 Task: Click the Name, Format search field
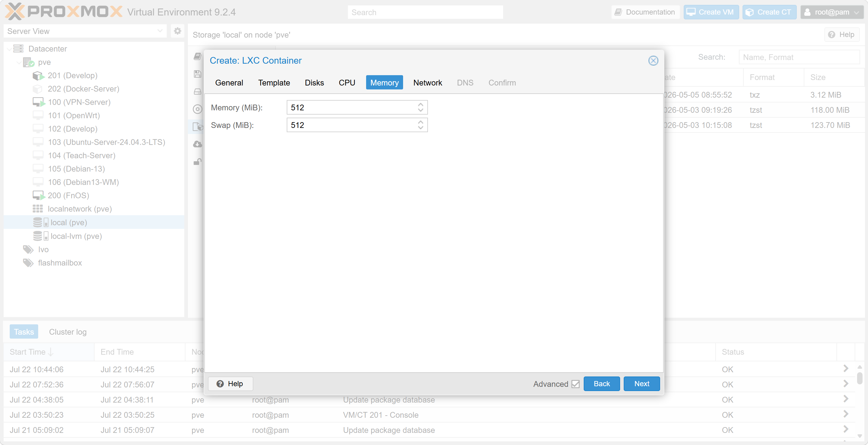click(799, 57)
